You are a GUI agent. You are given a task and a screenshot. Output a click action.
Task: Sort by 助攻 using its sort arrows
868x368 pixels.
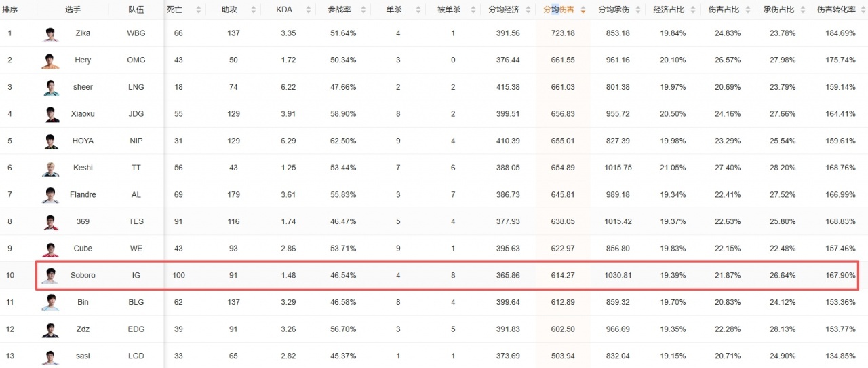[254, 10]
